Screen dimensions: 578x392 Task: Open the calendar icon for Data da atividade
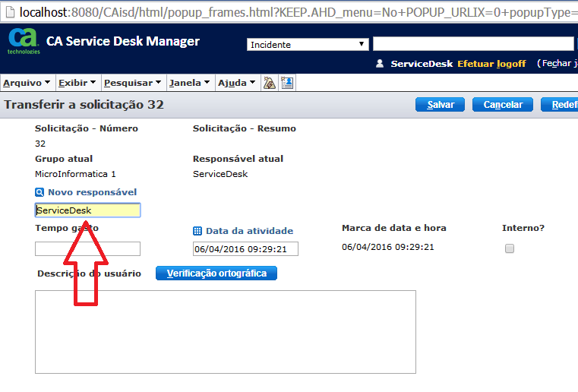pos(197,231)
